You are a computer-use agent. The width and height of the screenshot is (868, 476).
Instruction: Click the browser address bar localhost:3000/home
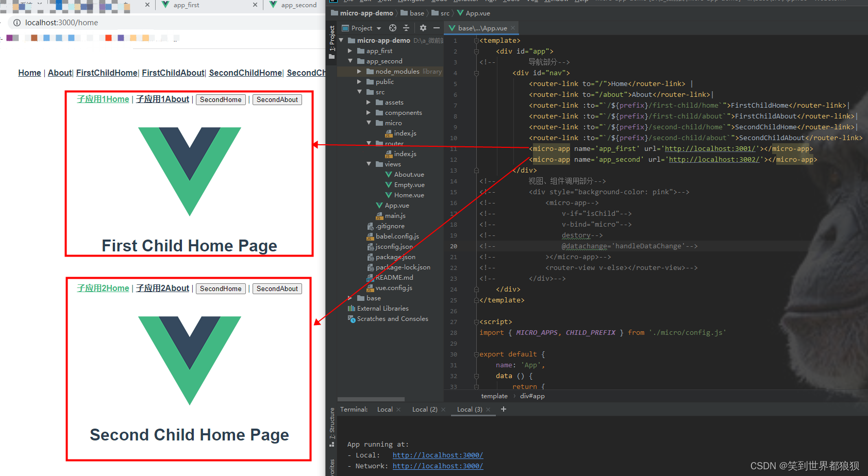click(x=62, y=23)
